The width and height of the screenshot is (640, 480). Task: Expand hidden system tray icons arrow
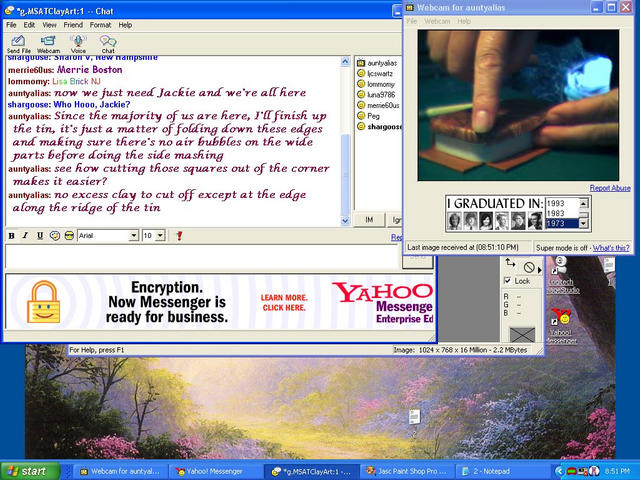pos(559,472)
